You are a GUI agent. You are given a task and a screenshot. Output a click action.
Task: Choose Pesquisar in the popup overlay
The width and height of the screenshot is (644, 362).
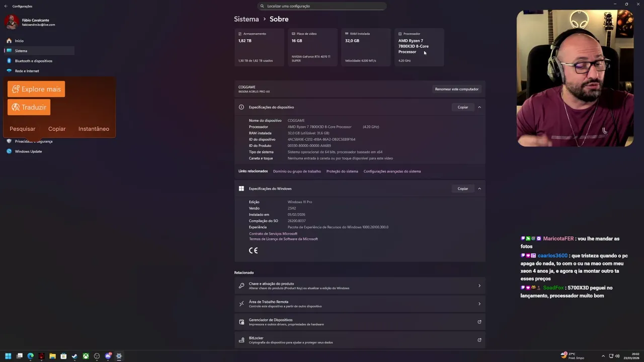[x=23, y=129]
